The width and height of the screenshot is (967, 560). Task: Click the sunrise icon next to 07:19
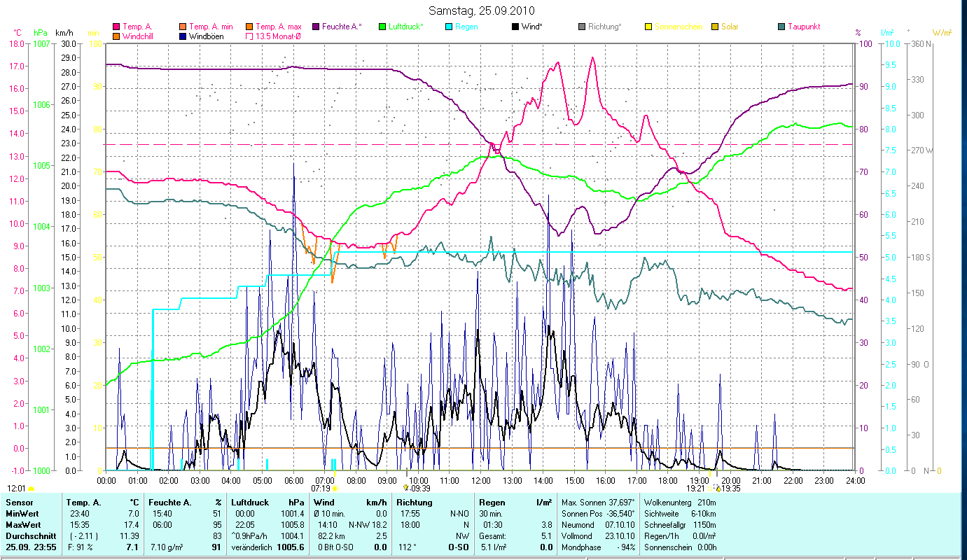335,489
